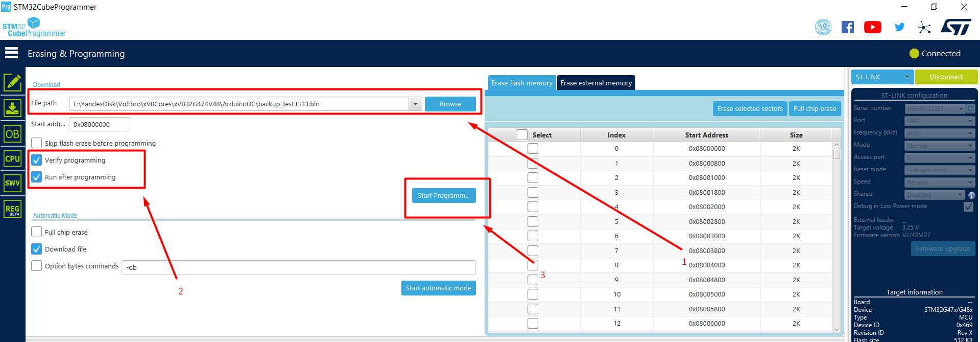Open the YouTube link icon
Image resolution: width=980 pixels, height=342 pixels.
point(872,27)
